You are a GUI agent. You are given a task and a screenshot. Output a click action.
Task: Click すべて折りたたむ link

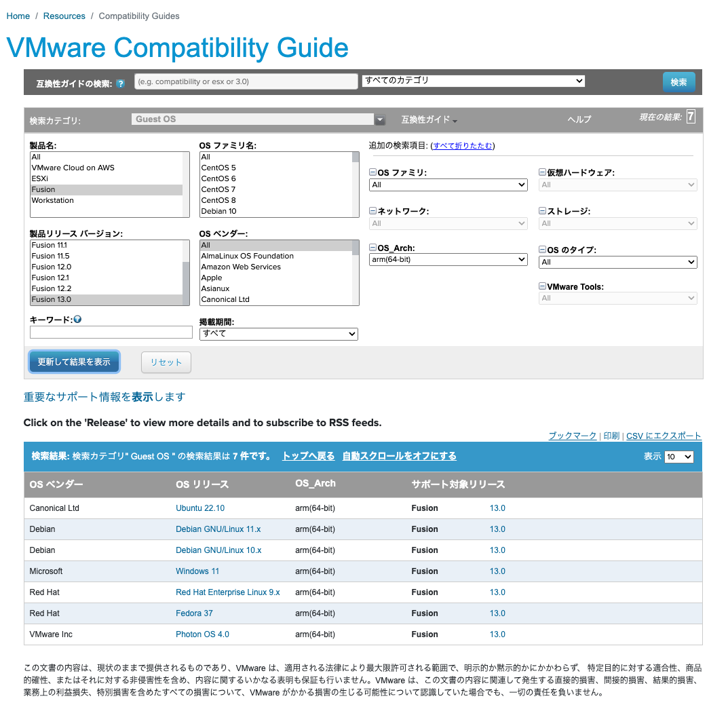tap(463, 146)
